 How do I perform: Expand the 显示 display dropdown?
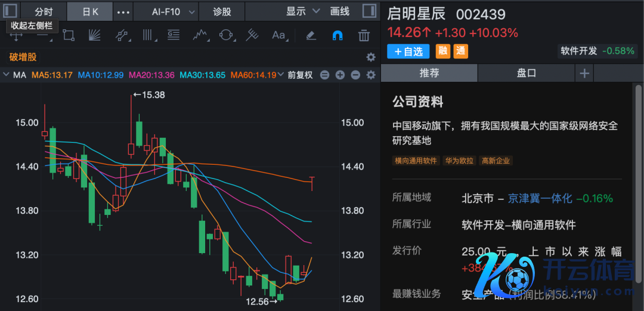pyautogui.click(x=303, y=11)
